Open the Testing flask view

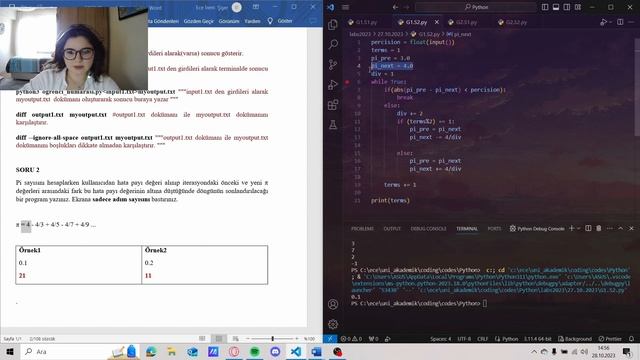click(333, 124)
